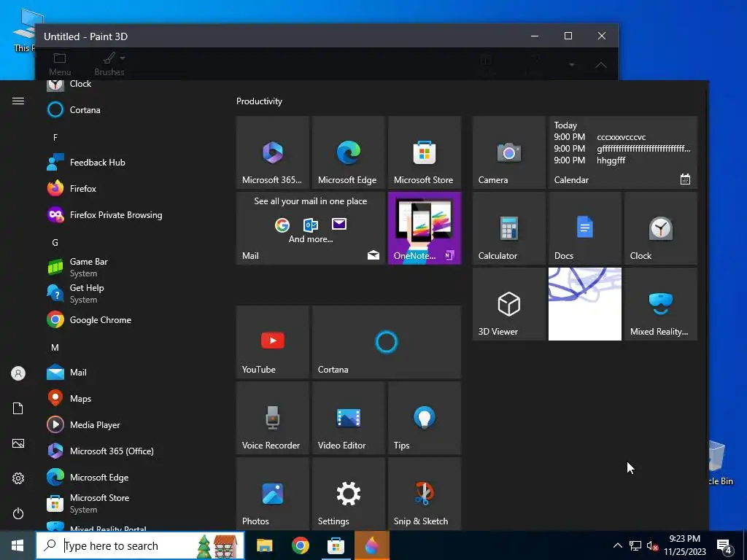Open the Calculator tile
747x560 pixels.
click(x=508, y=228)
